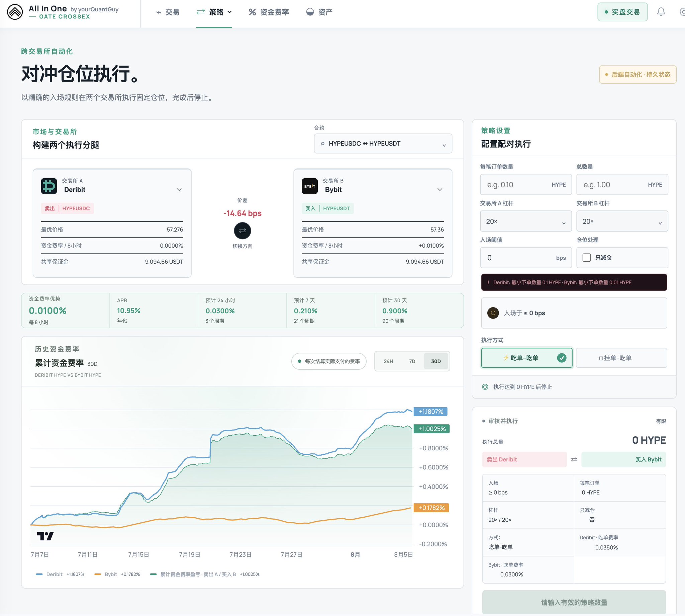Click the 10.95% APR value
Screen dimensions: 685x616
tap(128, 311)
